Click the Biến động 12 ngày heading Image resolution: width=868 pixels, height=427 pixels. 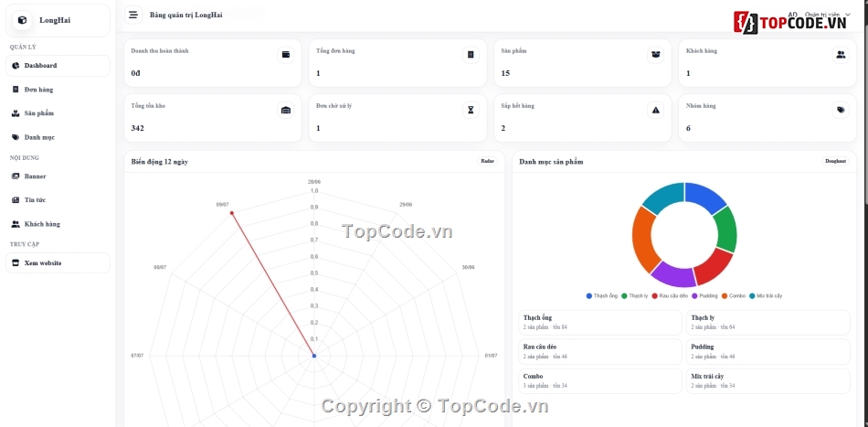[x=159, y=162]
